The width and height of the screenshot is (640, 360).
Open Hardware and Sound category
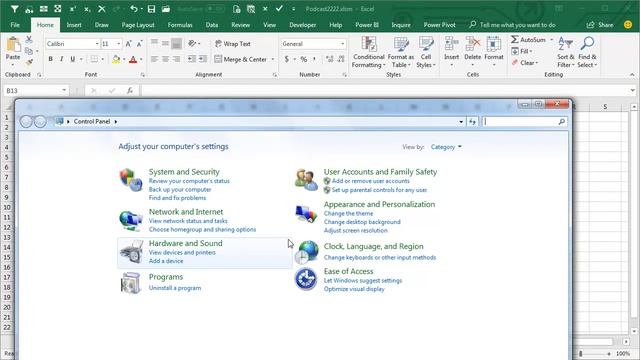point(185,243)
